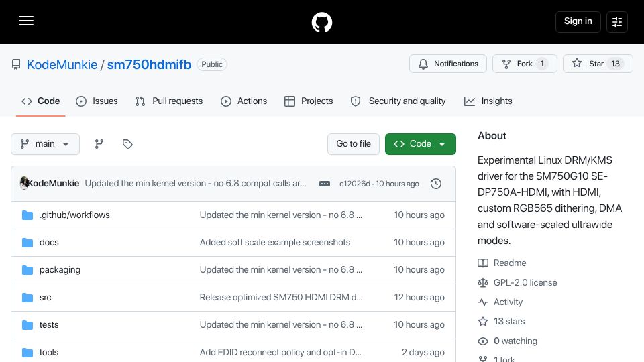Expand the green Code dropdown
644x362 pixels.
(420, 144)
